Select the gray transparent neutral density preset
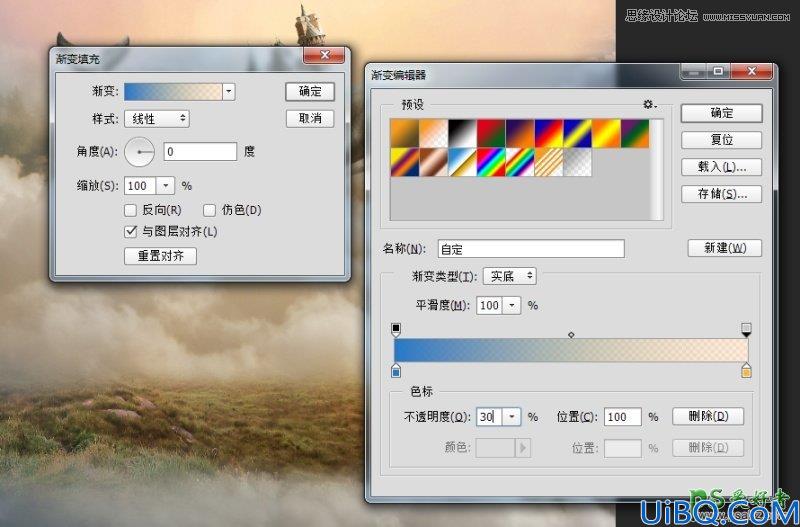Image resolution: width=800 pixels, height=527 pixels. pos(578,162)
